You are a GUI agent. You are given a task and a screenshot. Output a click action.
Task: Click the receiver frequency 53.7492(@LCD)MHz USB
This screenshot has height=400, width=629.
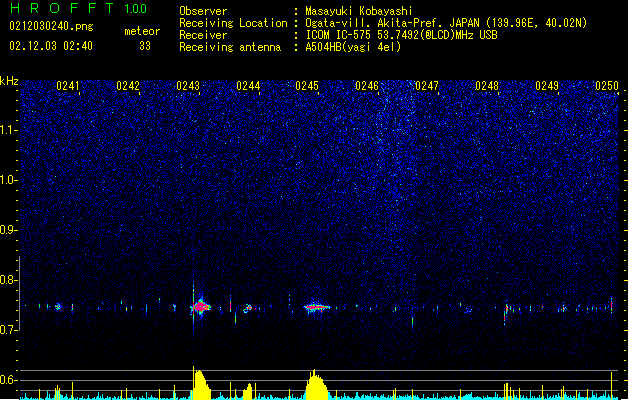437,35
